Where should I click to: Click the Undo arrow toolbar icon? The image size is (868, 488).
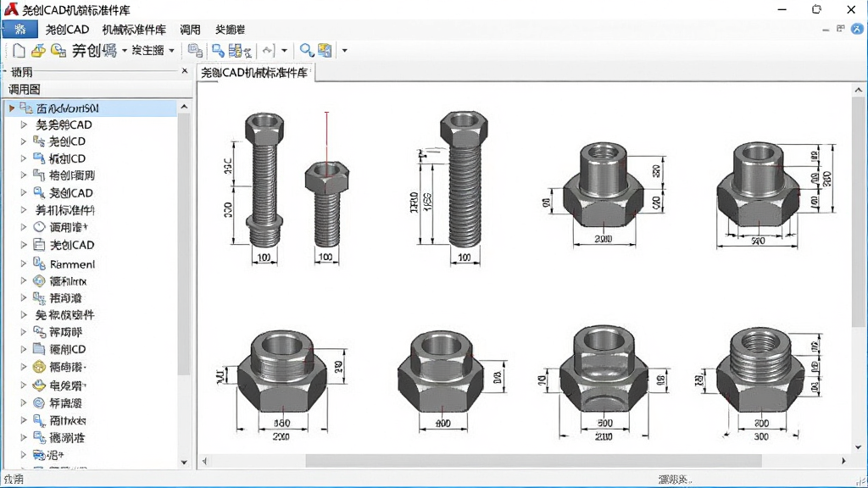tap(268, 51)
